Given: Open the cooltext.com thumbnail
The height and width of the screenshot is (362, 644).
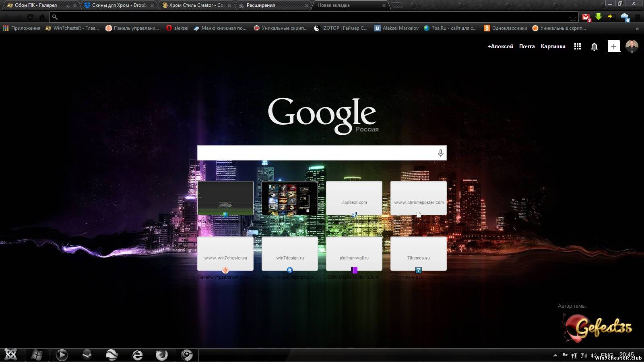Looking at the screenshot, I should 354,198.
